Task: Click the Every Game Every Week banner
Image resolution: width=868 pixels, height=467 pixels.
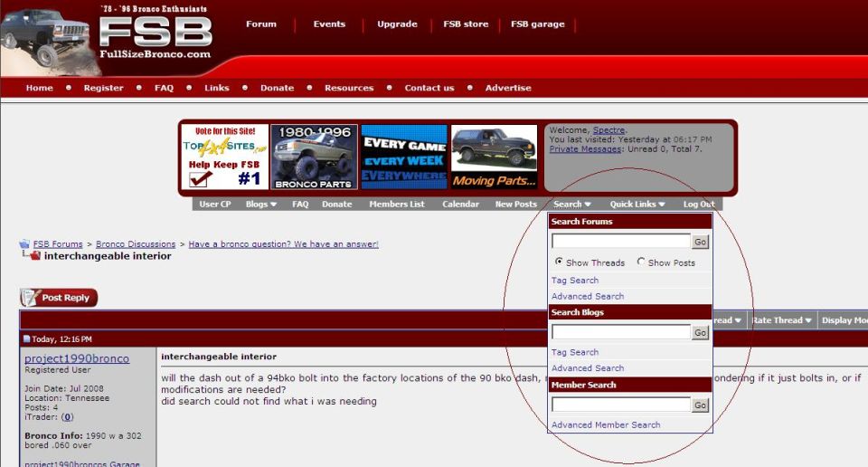Action: pyautogui.click(x=404, y=157)
